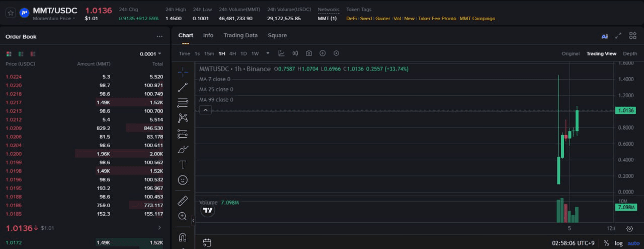The image size is (644, 249).
Task: Select the Time line chart option
Action: (x=185, y=53)
